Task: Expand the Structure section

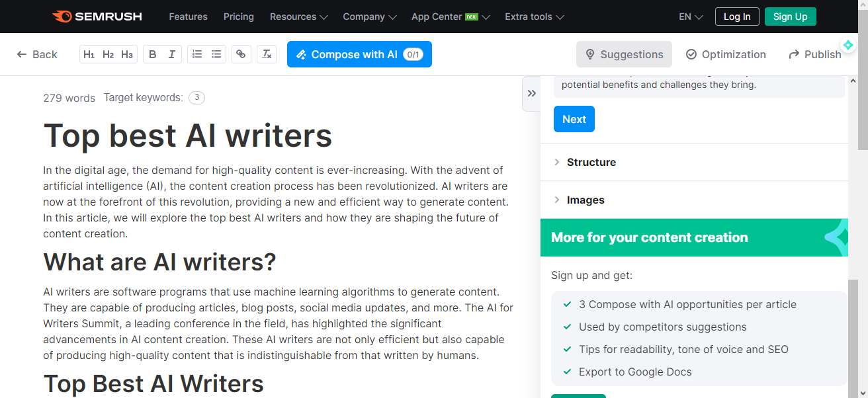Action: pos(591,162)
